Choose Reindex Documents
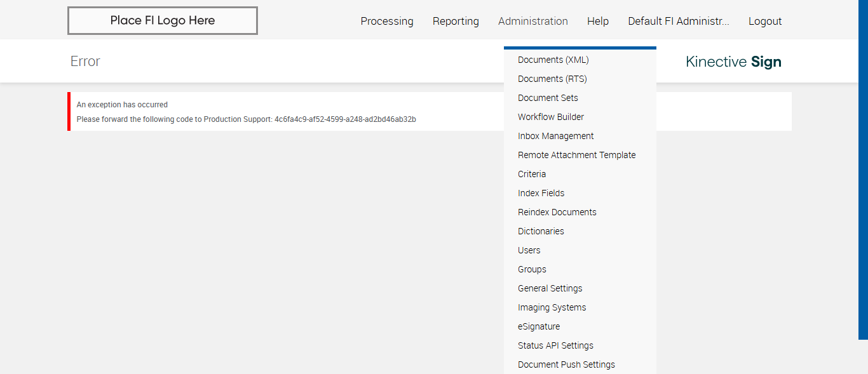This screenshot has height=374, width=868. pos(557,212)
